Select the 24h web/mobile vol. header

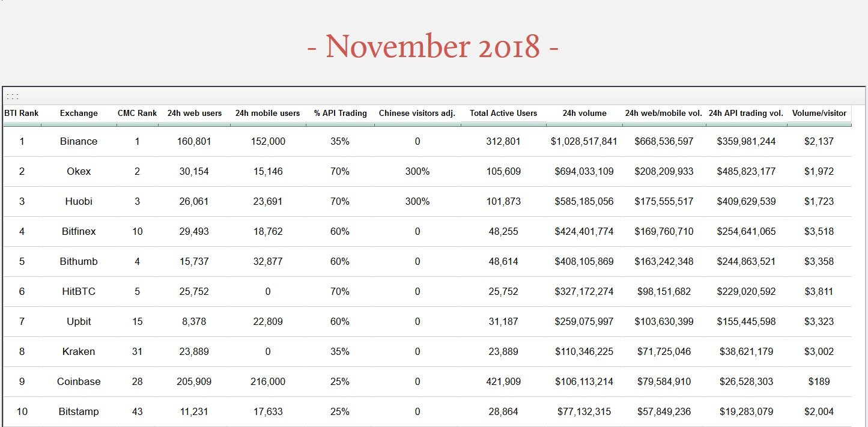(664, 113)
